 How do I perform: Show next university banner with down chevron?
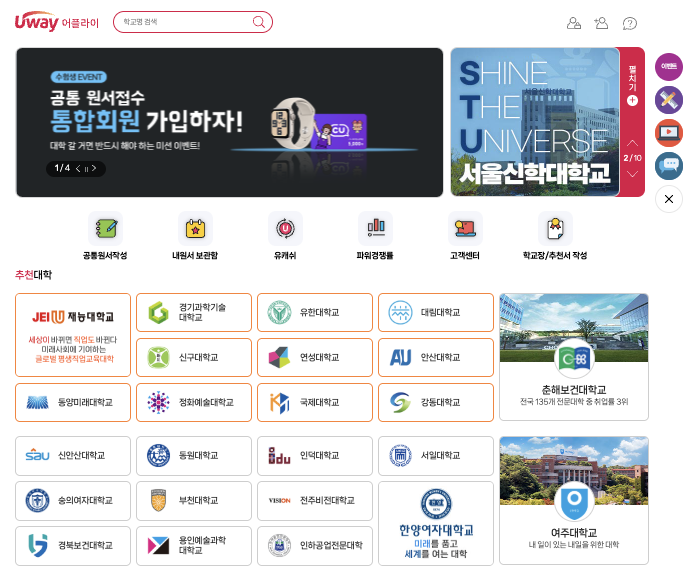click(x=632, y=174)
